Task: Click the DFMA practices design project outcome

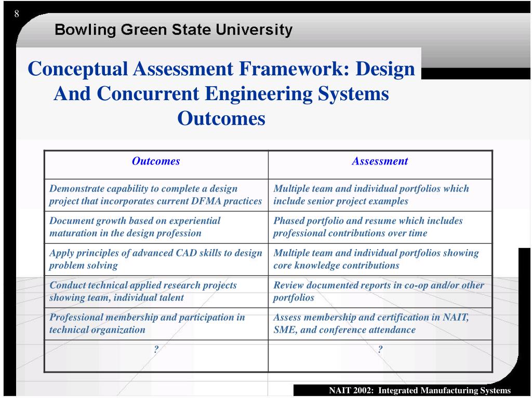Action: tap(156, 195)
